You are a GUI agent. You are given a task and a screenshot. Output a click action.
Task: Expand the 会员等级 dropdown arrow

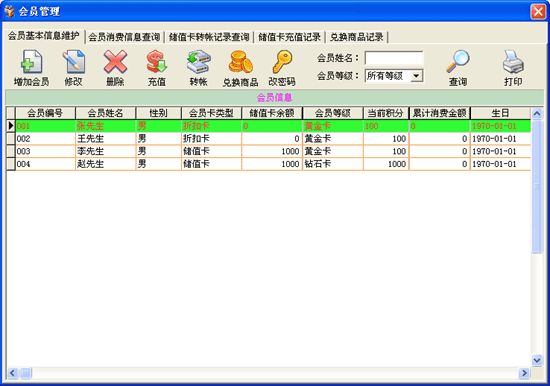pos(416,76)
